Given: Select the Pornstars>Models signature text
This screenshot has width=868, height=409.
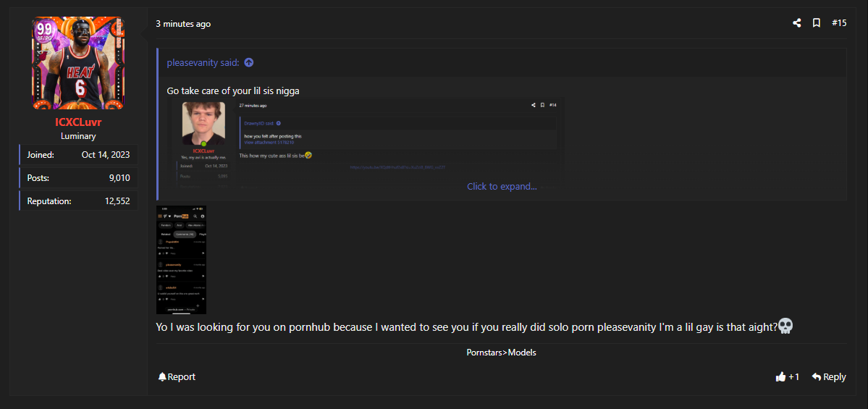Looking at the screenshot, I should click(x=501, y=353).
